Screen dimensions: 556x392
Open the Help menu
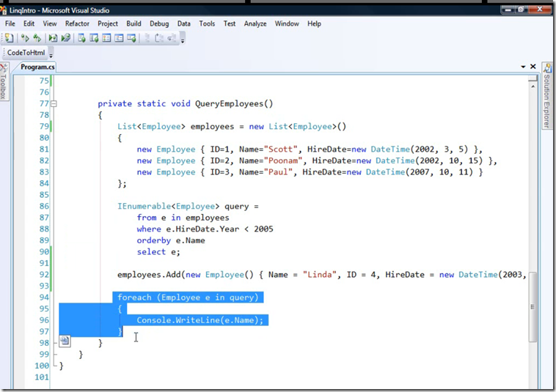click(314, 23)
